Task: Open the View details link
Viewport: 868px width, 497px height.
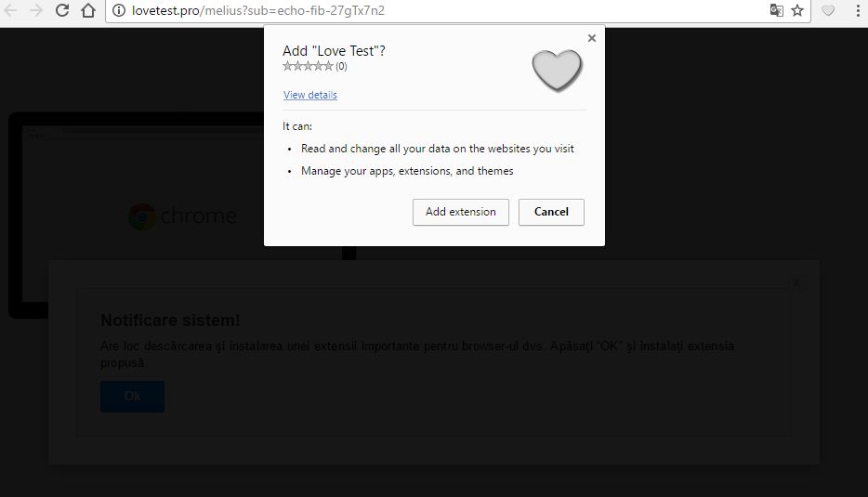Action: point(310,95)
